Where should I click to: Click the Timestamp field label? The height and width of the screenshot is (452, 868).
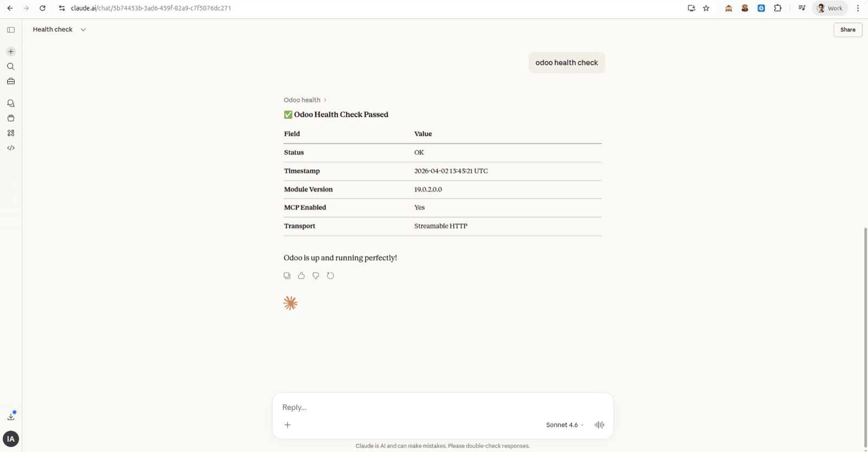(x=302, y=171)
